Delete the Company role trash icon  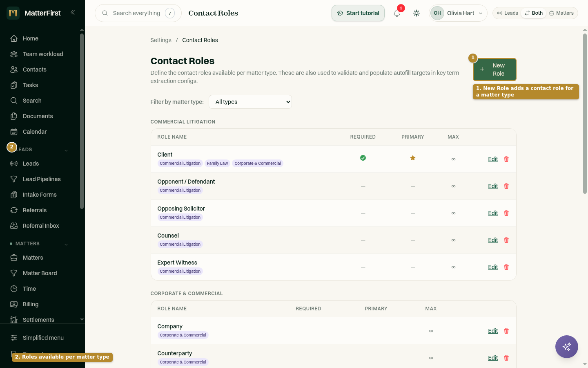click(506, 331)
